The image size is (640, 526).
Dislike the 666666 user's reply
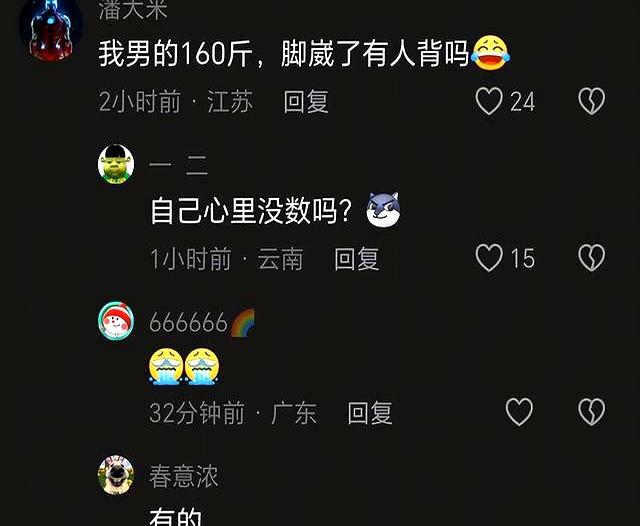click(591, 412)
